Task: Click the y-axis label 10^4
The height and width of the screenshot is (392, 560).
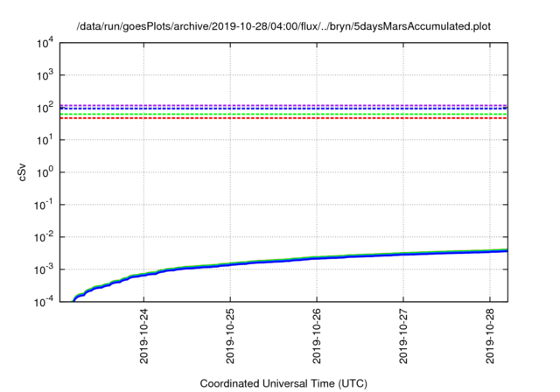Action: (x=45, y=44)
